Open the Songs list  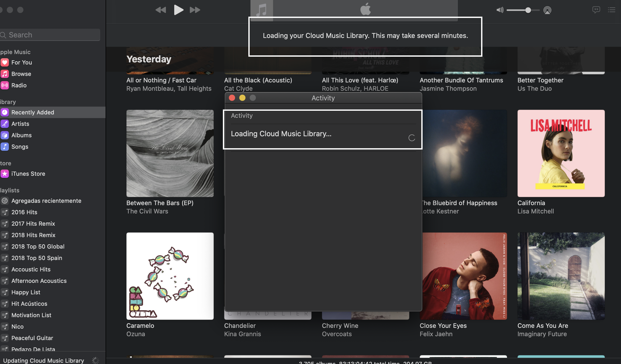tap(20, 146)
